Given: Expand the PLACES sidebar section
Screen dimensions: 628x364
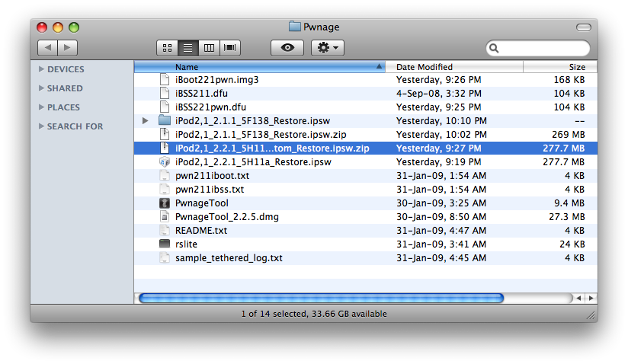Looking at the screenshot, I should [41, 107].
